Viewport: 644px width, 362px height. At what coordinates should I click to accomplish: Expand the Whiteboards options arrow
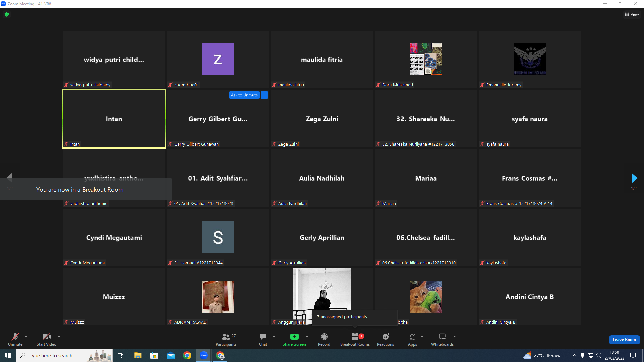coord(455,337)
